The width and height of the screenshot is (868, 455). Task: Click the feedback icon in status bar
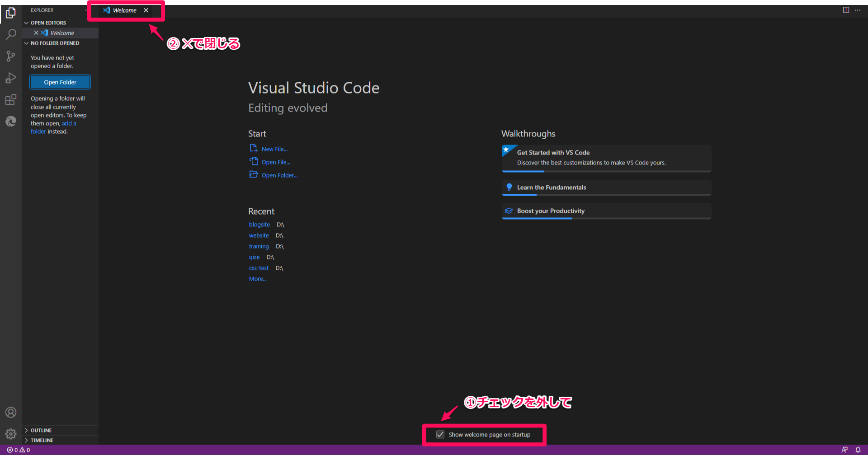point(844,450)
